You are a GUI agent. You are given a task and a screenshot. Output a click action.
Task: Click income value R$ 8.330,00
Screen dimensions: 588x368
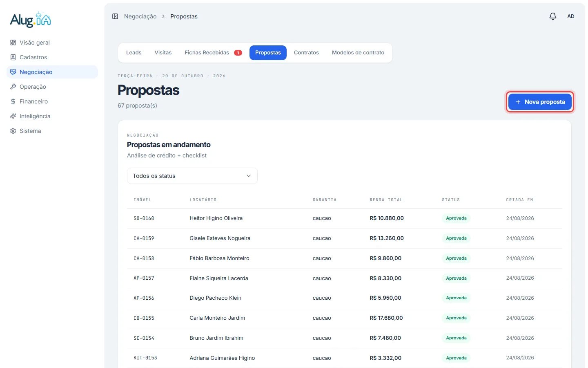(x=385, y=278)
